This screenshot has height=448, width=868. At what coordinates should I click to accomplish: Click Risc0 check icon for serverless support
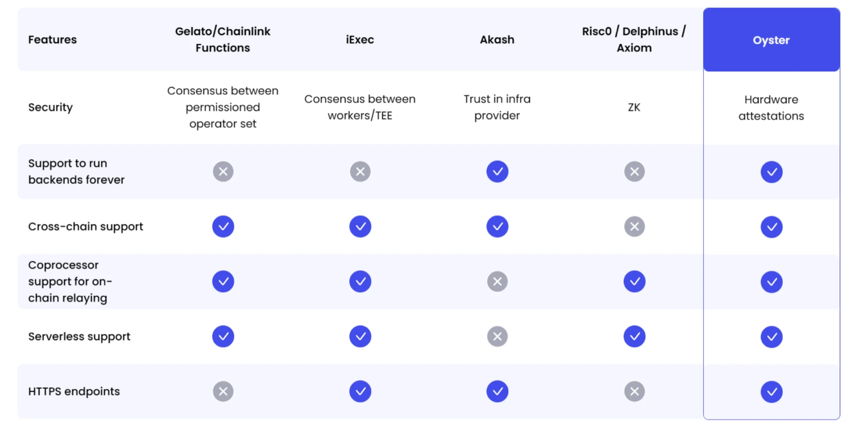click(x=634, y=336)
